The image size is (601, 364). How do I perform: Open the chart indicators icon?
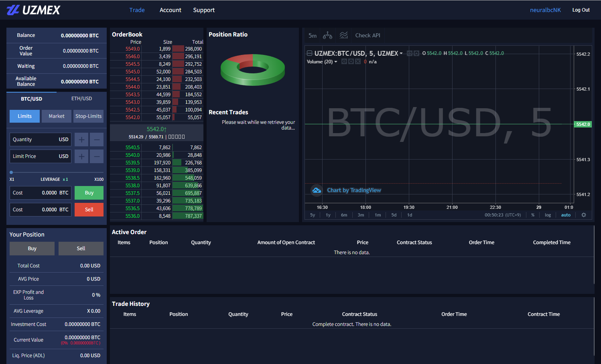pyautogui.click(x=343, y=35)
